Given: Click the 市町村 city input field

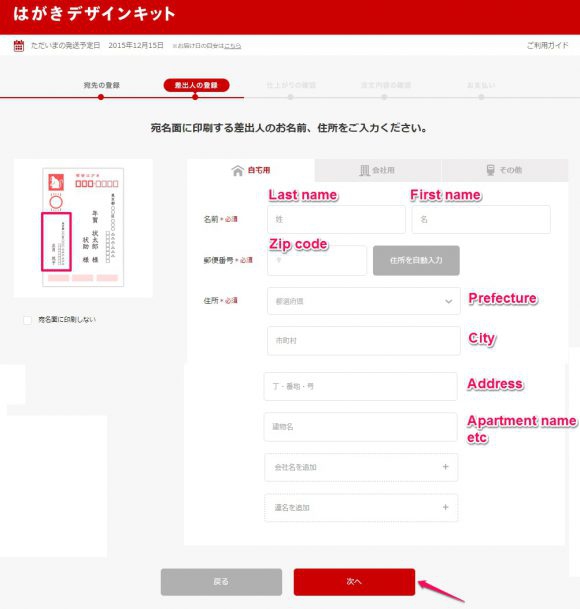Looking at the screenshot, I should pyautogui.click(x=364, y=341).
